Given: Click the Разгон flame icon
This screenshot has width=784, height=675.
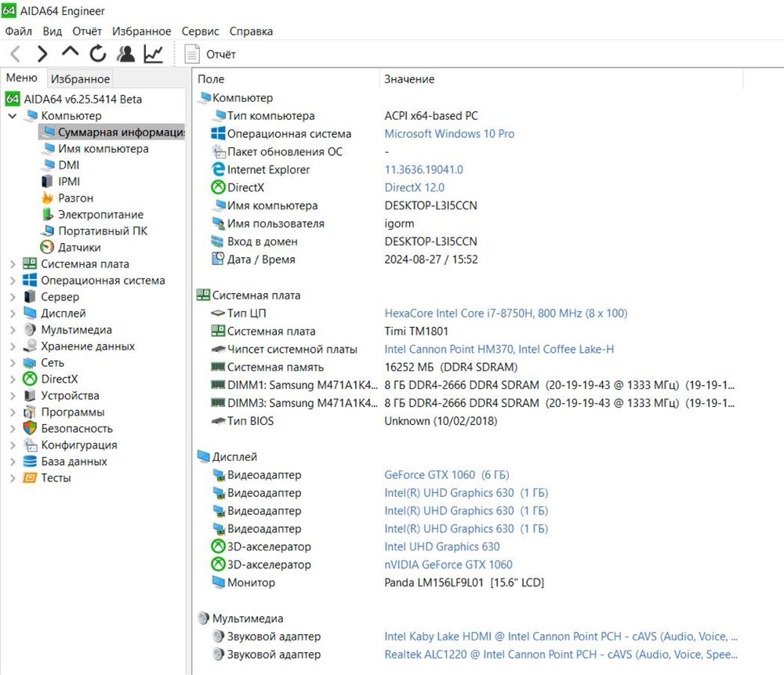Looking at the screenshot, I should [x=47, y=198].
